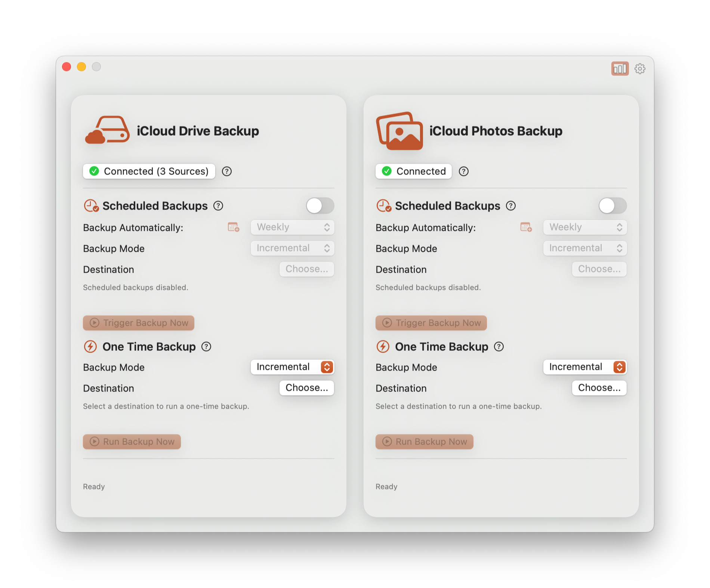This screenshot has height=588, width=710.
Task: Click the Ready status in Photos panel
Action: pos(386,486)
